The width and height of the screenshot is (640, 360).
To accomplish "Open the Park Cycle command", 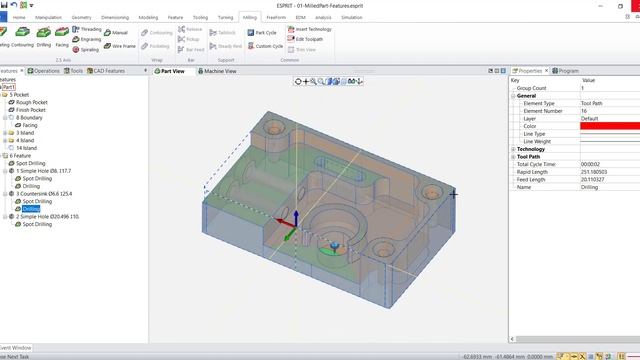I will 262,33.
